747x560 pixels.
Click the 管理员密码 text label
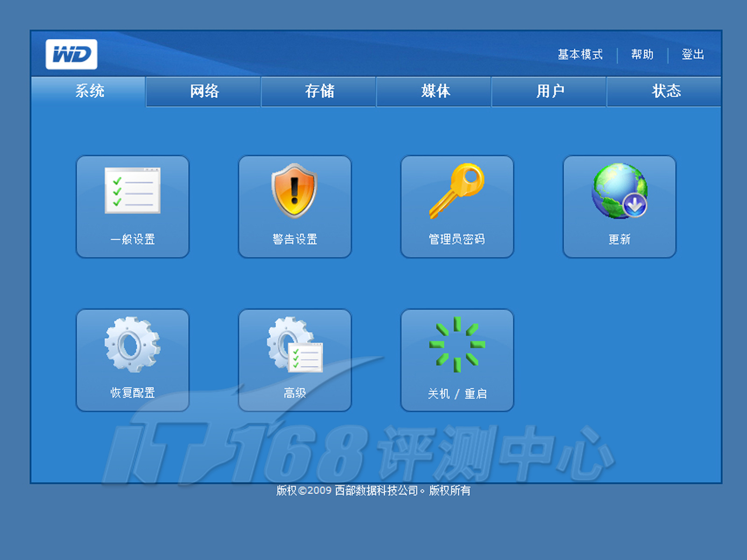(457, 239)
